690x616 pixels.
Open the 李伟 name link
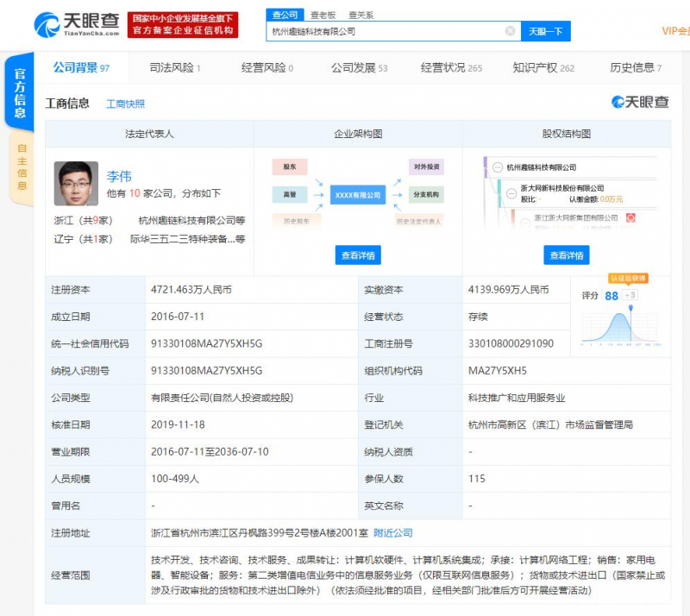(x=119, y=176)
